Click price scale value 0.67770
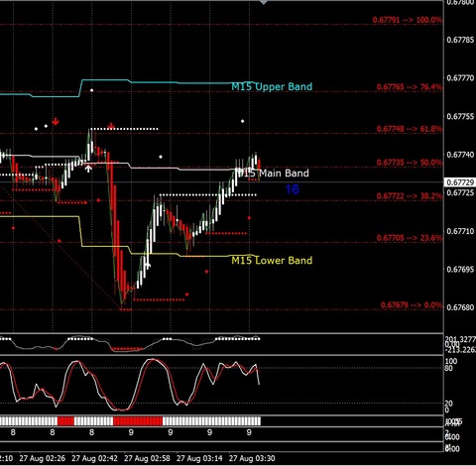Viewport: 476px width, 466px height. (460, 78)
